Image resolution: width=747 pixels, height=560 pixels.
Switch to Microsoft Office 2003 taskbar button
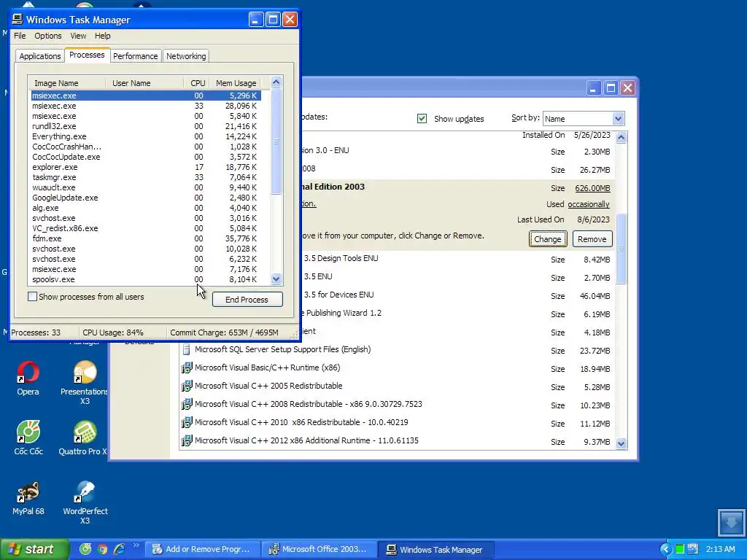[320, 550]
